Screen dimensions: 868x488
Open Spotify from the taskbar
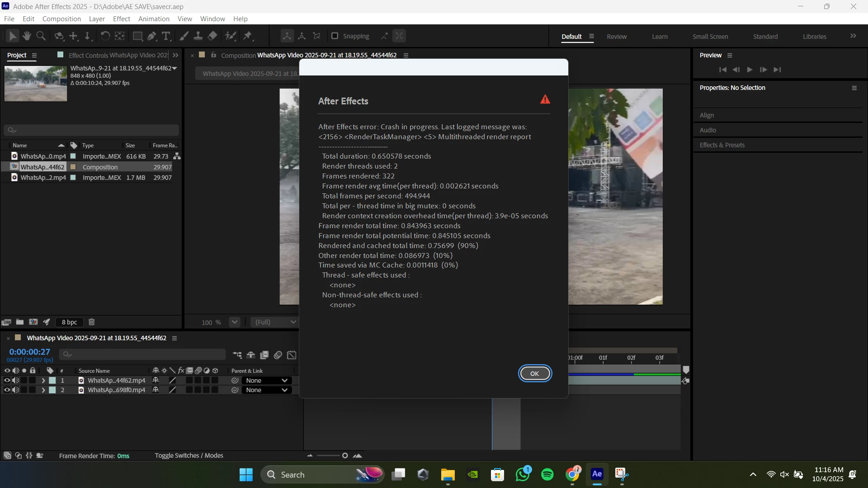tap(547, 474)
